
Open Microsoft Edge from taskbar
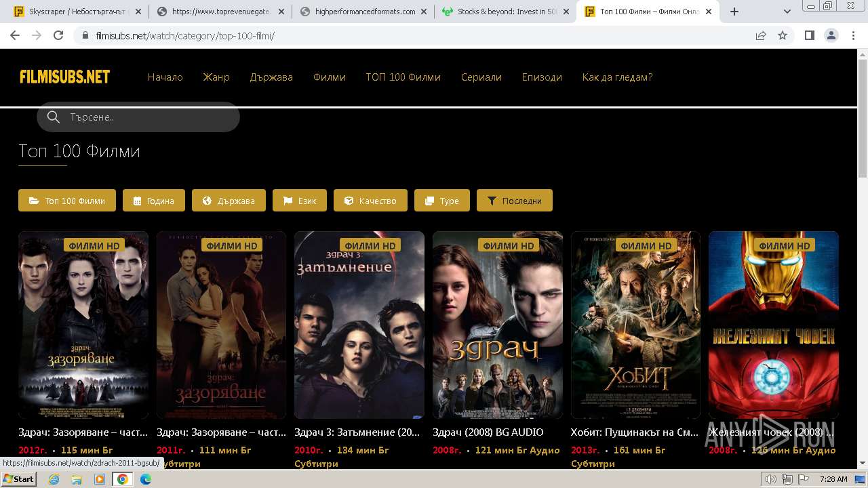(x=146, y=479)
